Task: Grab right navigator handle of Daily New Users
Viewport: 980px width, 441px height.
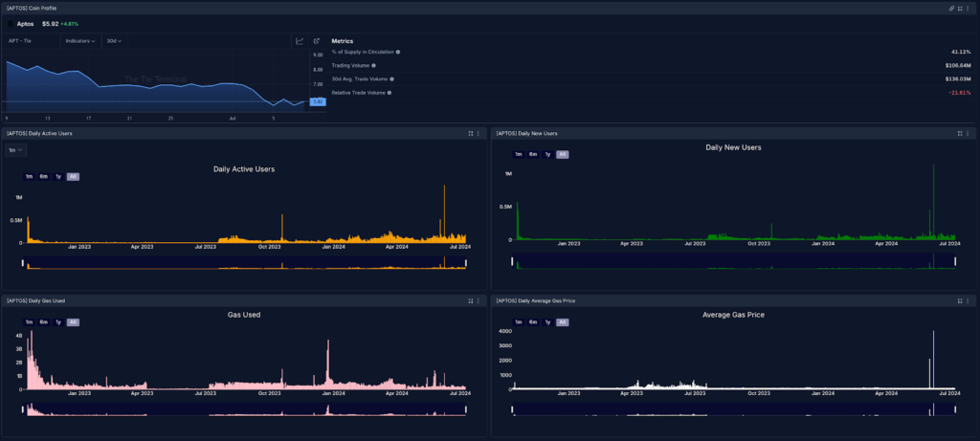Action: tap(955, 261)
